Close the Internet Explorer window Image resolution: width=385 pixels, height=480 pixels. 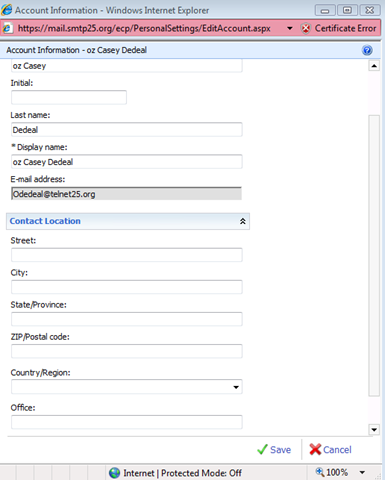pos(370,10)
